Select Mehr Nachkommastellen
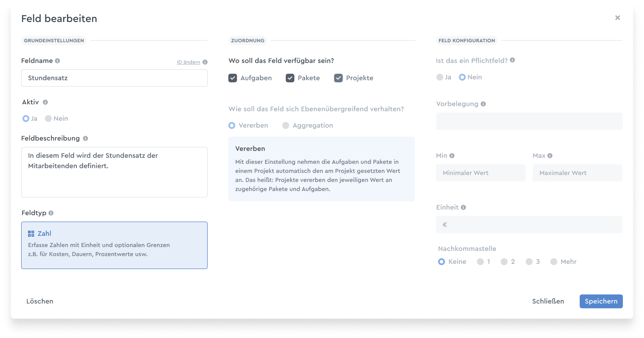 click(554, 262)
